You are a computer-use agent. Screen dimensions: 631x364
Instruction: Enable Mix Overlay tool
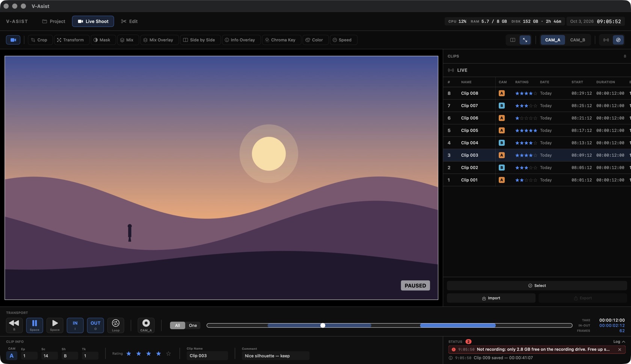click(159, 40)
